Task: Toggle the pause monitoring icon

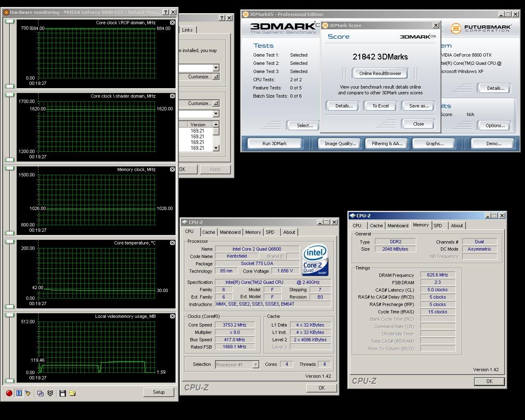Action: coord(19,393)
